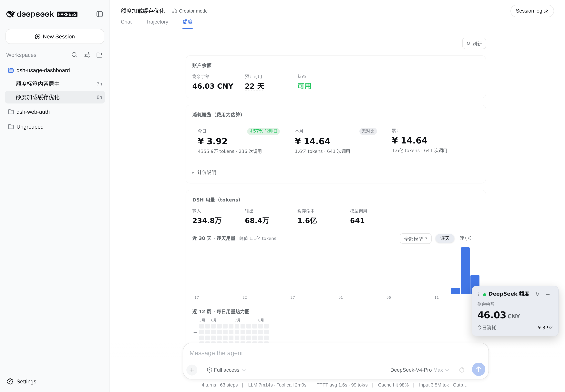
Task: Click the loading spinner near send
Action: pyautogui.click(x=462, y=370)
